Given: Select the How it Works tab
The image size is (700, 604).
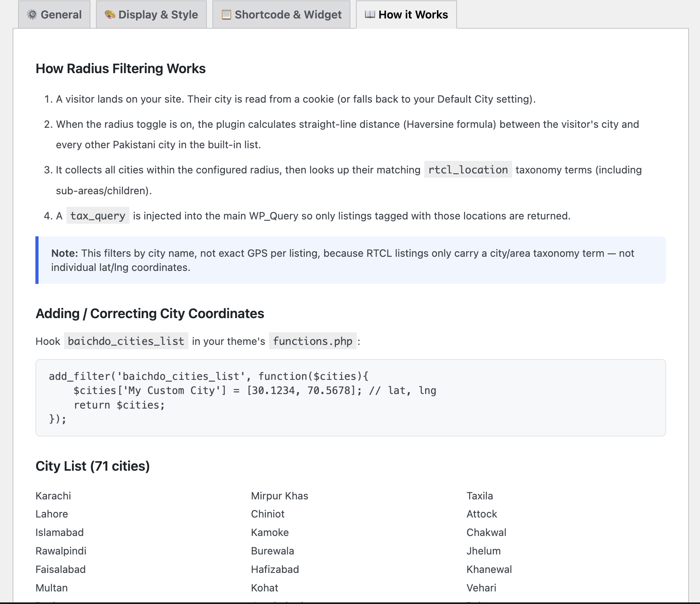Looking at the screenshot, I should (406, 15).
